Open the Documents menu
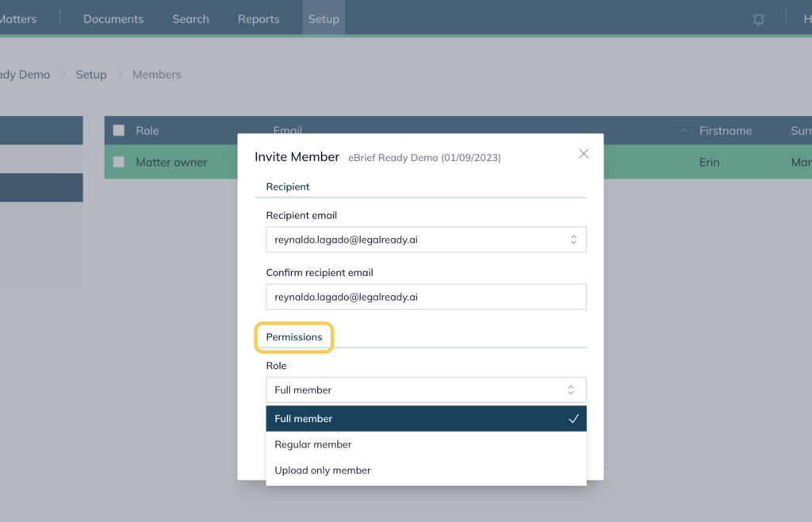The height and width of the screenshot is (522, 812). (x=113, y=19)
